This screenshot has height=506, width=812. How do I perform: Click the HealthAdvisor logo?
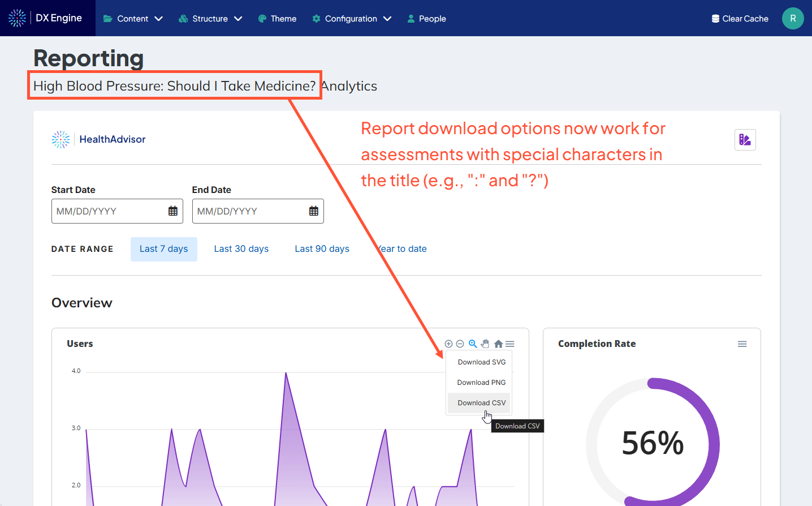[x=98, y=139]
